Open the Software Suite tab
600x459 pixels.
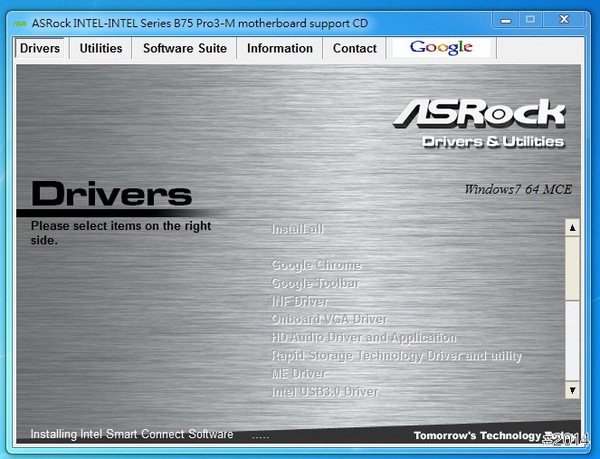(185, 48)
